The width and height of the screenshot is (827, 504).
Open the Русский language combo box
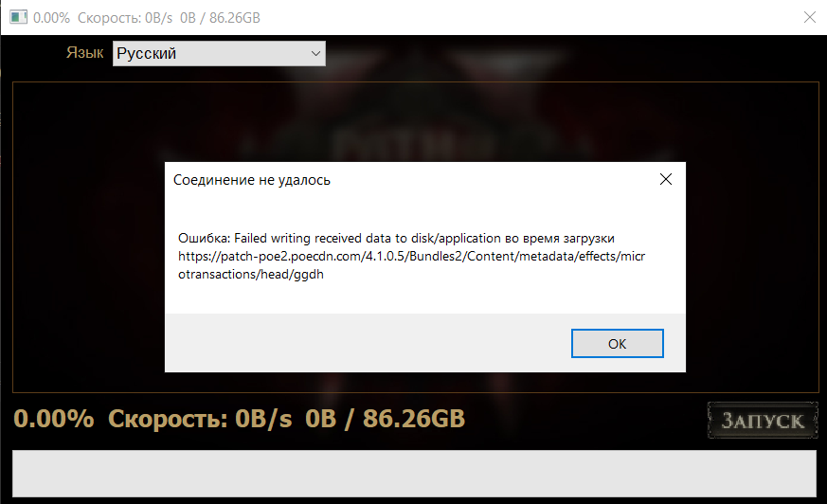pyautogui.click(x=219, y=53)
